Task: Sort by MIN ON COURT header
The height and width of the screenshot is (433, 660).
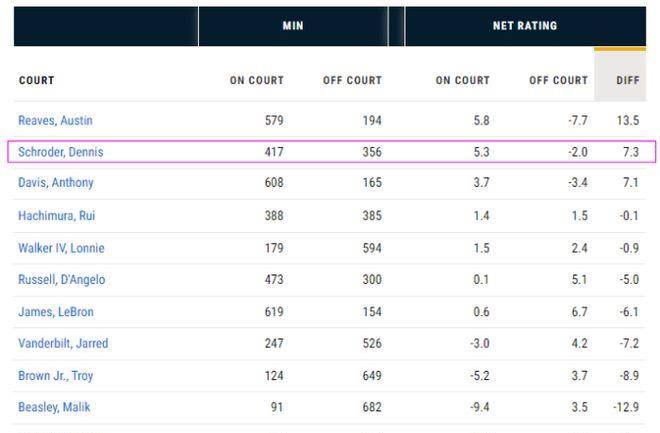Action: [257, 80]
